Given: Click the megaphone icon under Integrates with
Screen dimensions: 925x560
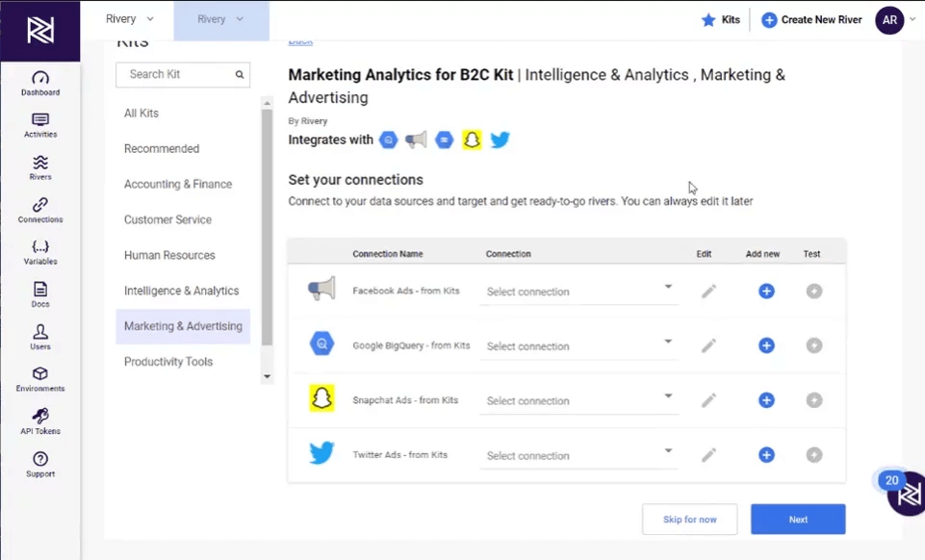Looking at the screenshot, I should 416,140.
